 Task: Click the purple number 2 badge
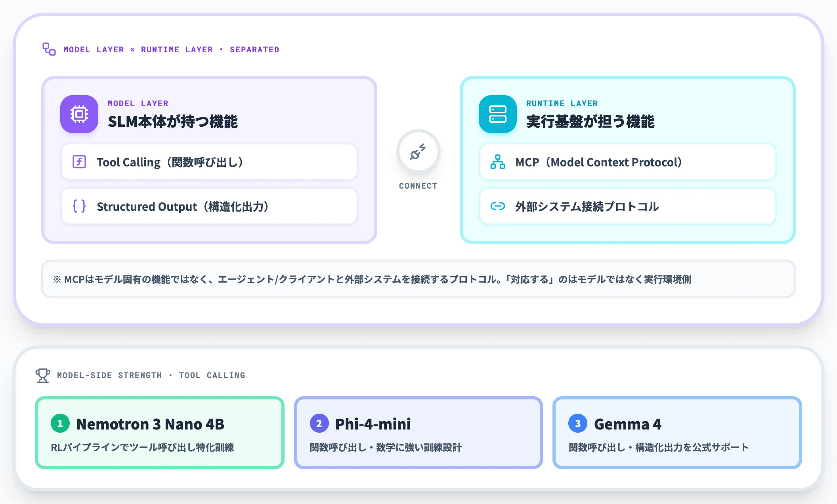coord(319,424)
